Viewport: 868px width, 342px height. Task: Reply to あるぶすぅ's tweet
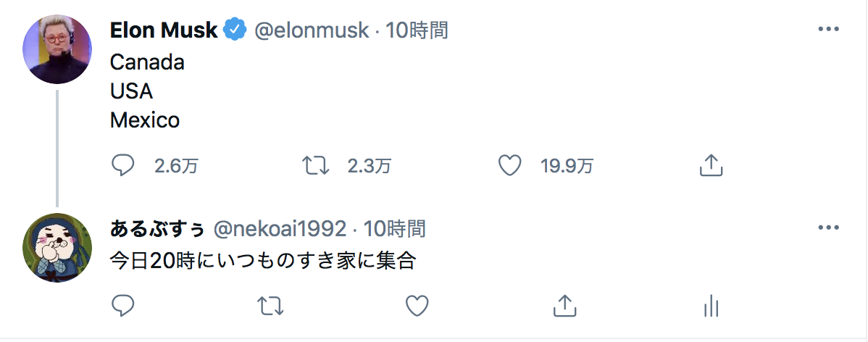pyautogui.click(x=123, y=306)
